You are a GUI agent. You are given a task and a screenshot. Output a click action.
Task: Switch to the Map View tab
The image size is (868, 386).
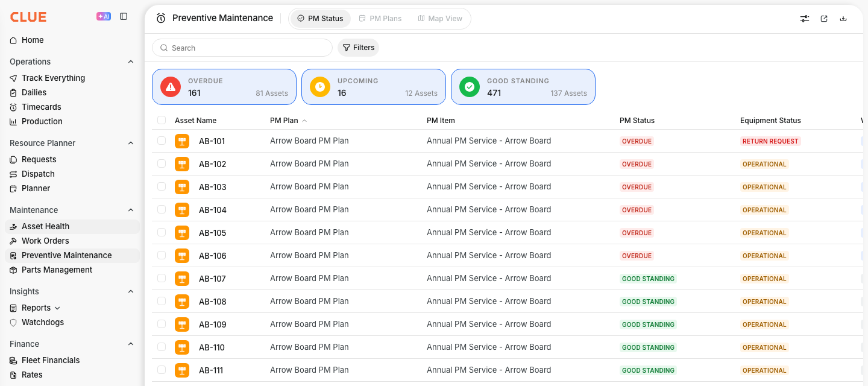click(440, 19)
